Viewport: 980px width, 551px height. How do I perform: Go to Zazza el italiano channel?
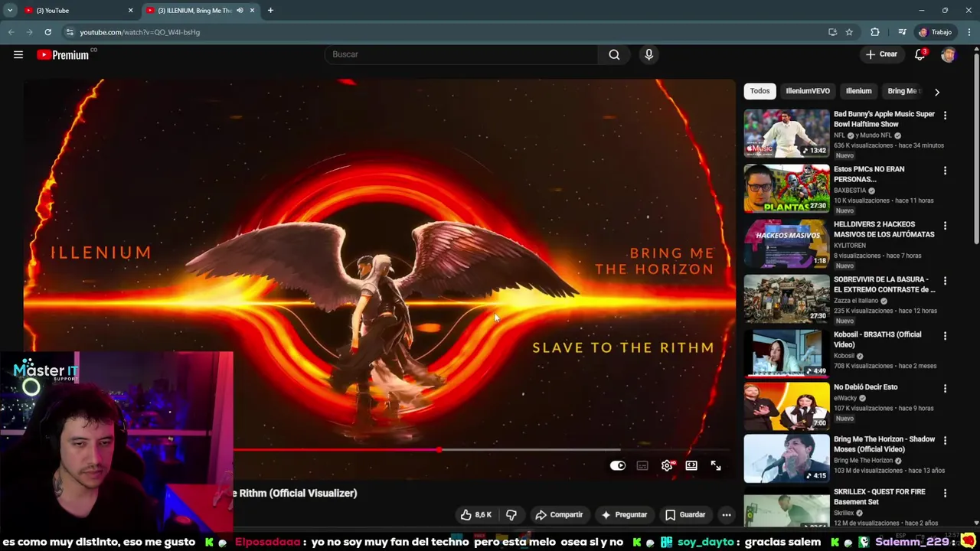[856, 301]
